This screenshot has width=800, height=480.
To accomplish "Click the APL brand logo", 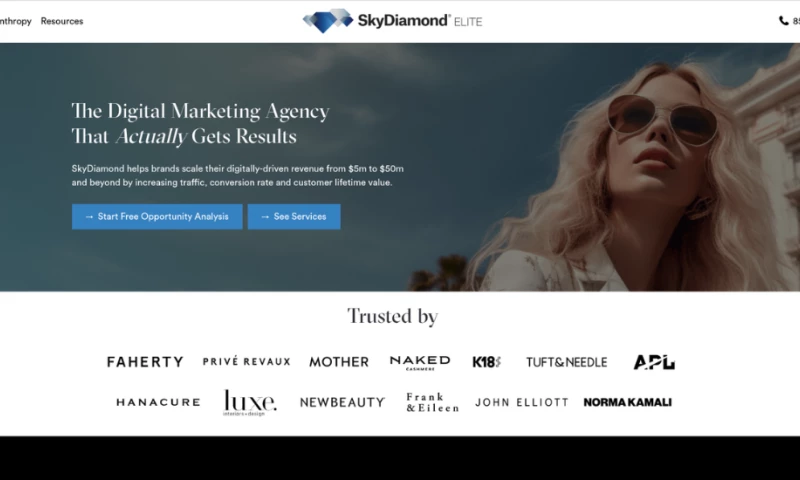I will click(654, 362).
